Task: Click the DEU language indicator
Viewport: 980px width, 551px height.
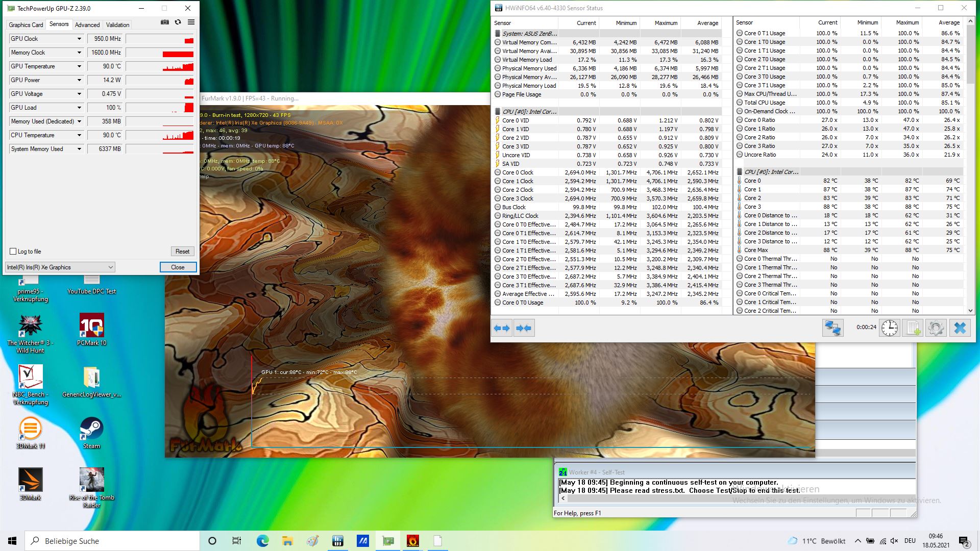Action: (x=910, y=541)
